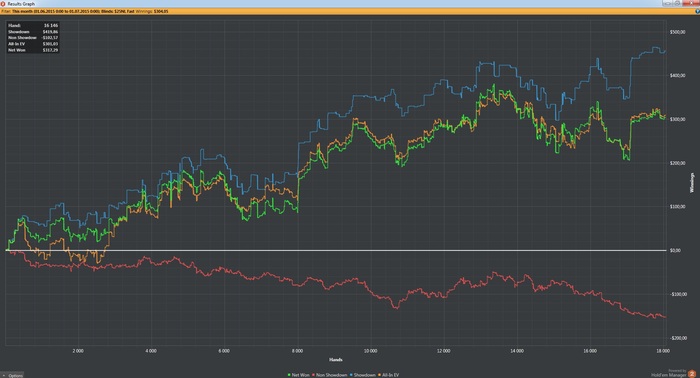Toggle the Showdown legend entry
Viewport: 700px width, 378px height.
click(362, 375)
